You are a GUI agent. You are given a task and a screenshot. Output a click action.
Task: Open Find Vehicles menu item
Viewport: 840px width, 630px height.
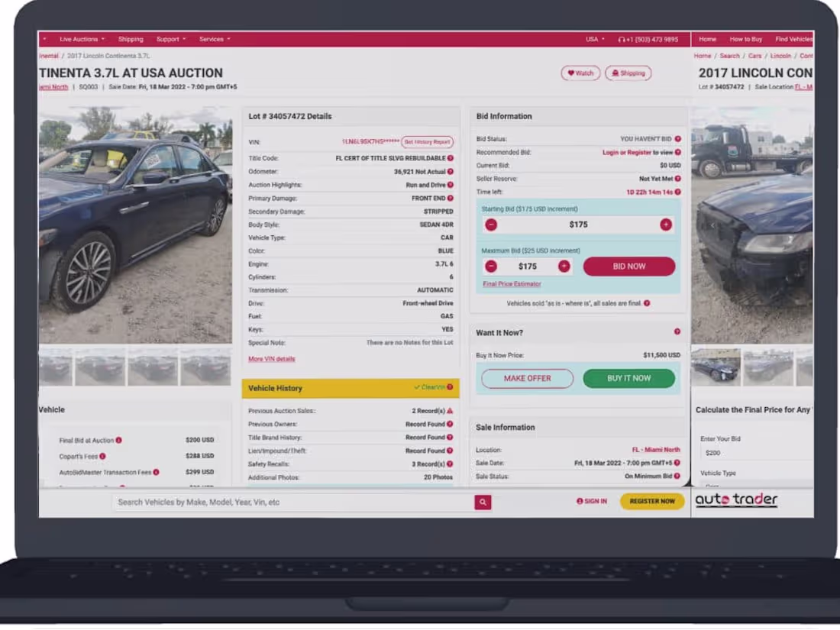tap(793, 39)
